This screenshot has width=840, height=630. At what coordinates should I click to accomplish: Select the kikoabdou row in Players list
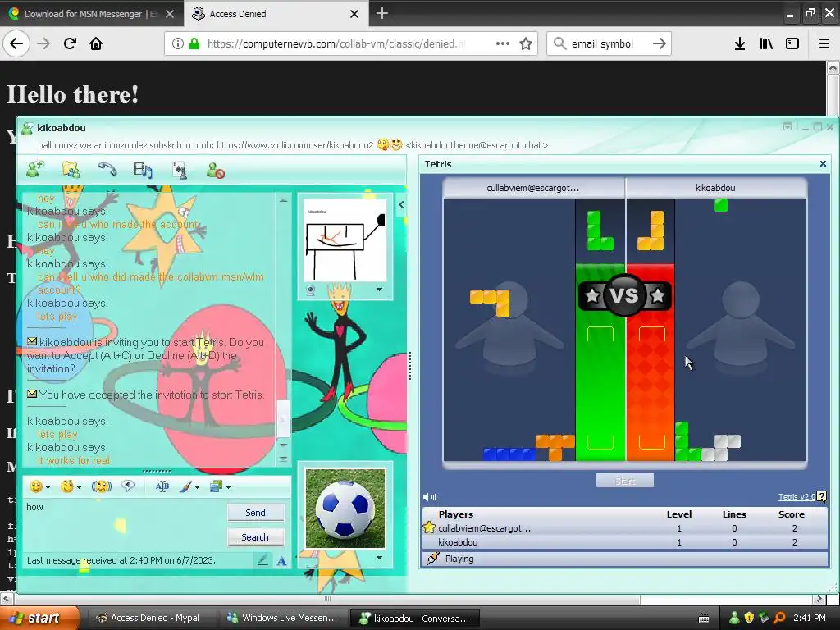pos(624,542)
